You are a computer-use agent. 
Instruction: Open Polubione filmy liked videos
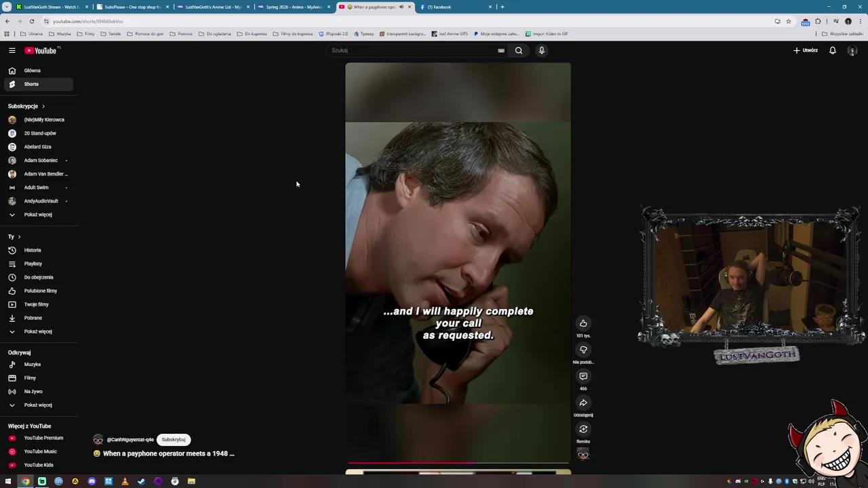[x=37, y=291]
